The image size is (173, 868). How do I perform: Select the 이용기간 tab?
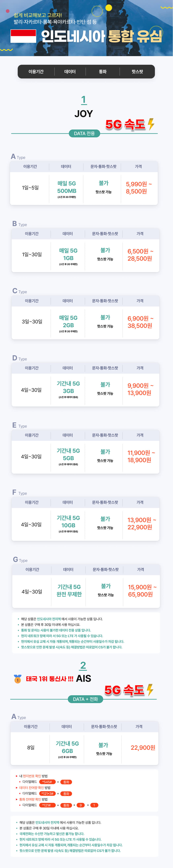[x=36, y=71]
